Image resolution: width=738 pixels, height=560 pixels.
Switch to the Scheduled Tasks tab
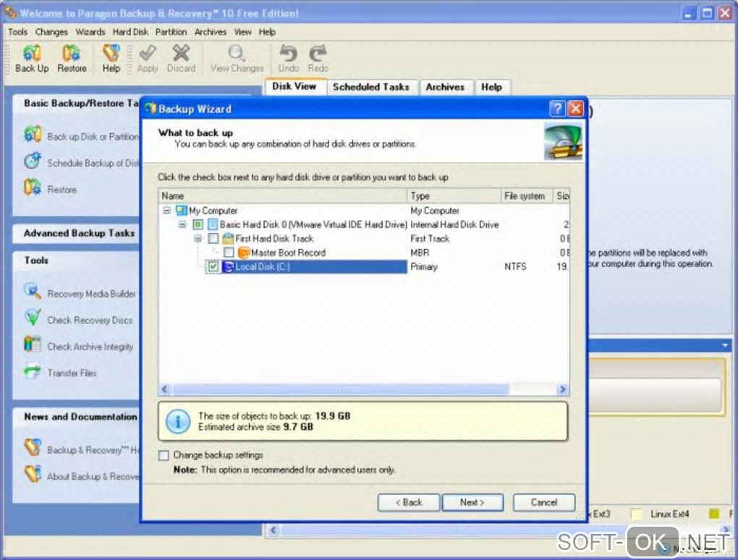coord(371,87)
